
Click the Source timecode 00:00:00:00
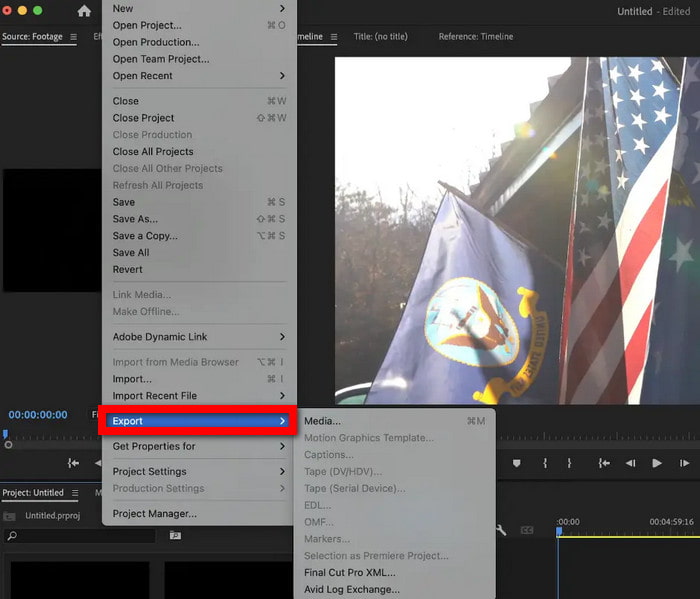[38, 415]
